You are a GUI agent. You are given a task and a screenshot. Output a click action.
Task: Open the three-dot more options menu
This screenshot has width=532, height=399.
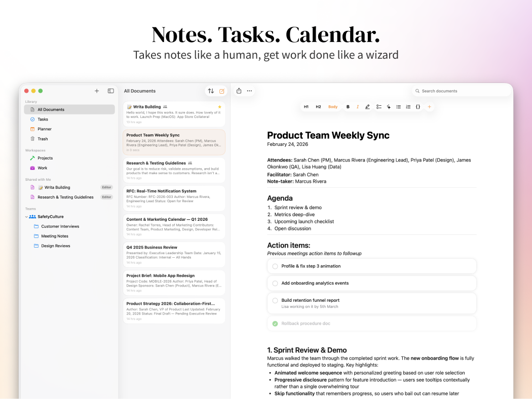click(249, 91)
